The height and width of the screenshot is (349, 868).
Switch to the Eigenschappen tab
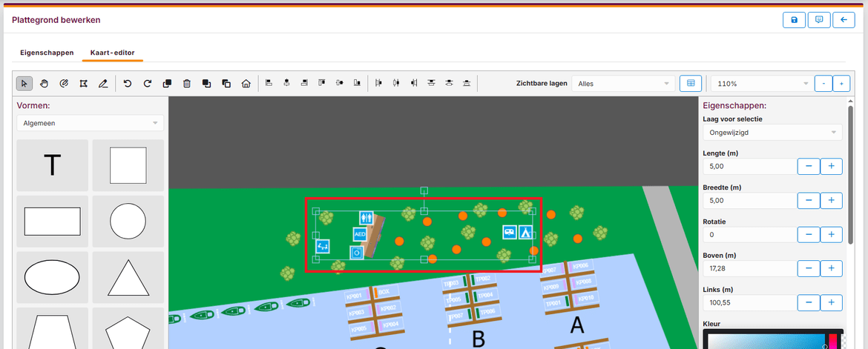pos(47,53)
